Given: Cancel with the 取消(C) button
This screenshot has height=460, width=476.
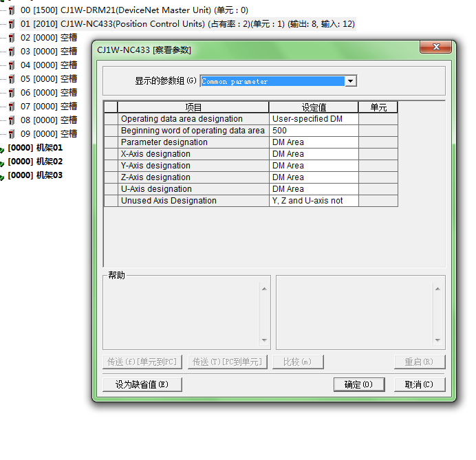Looking at the screenshot, I should point(420,384).
